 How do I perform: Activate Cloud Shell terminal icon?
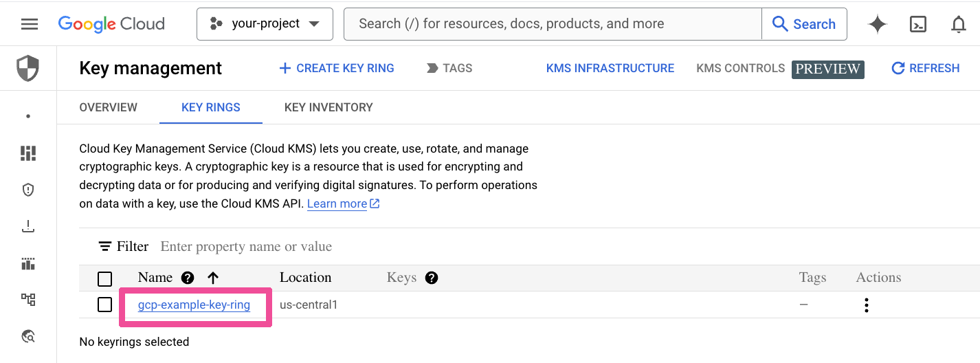coord(918,24)
